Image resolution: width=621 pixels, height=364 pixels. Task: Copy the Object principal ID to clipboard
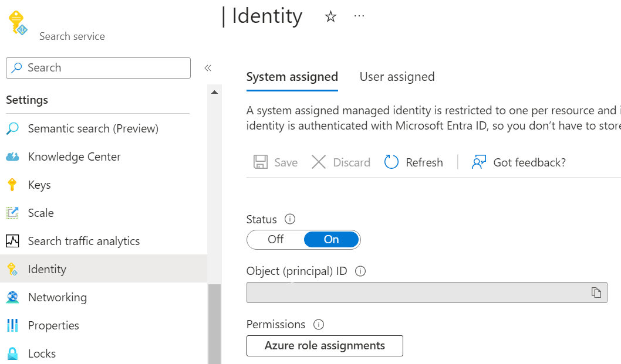coord(596,292)
